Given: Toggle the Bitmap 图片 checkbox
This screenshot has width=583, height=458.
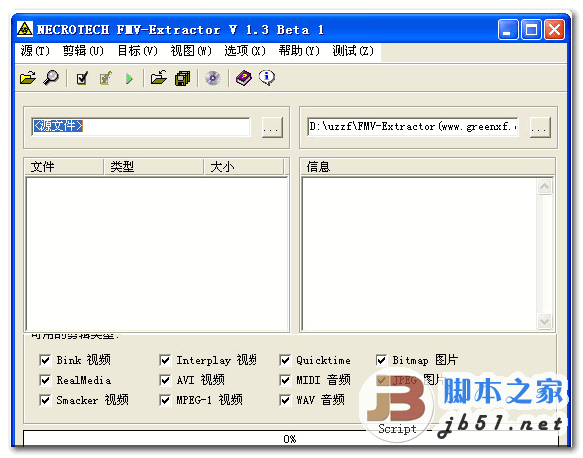Looking at the screenshot, I should (x=381, y=360).
